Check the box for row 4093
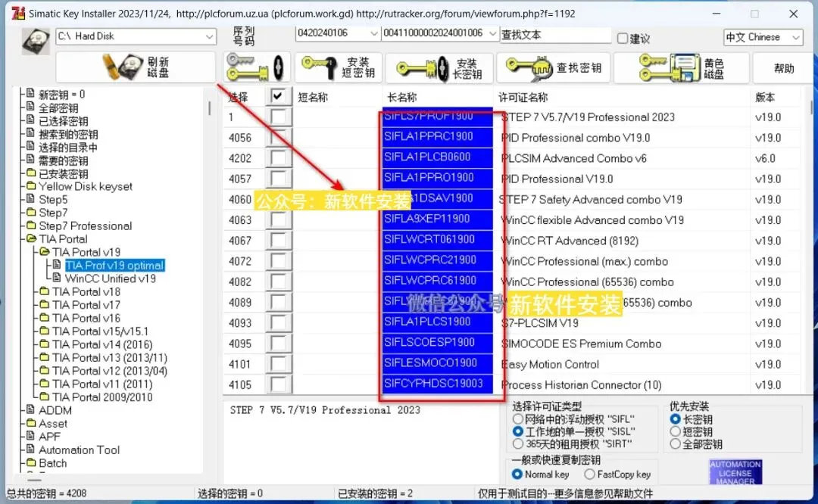 point(278,322)
